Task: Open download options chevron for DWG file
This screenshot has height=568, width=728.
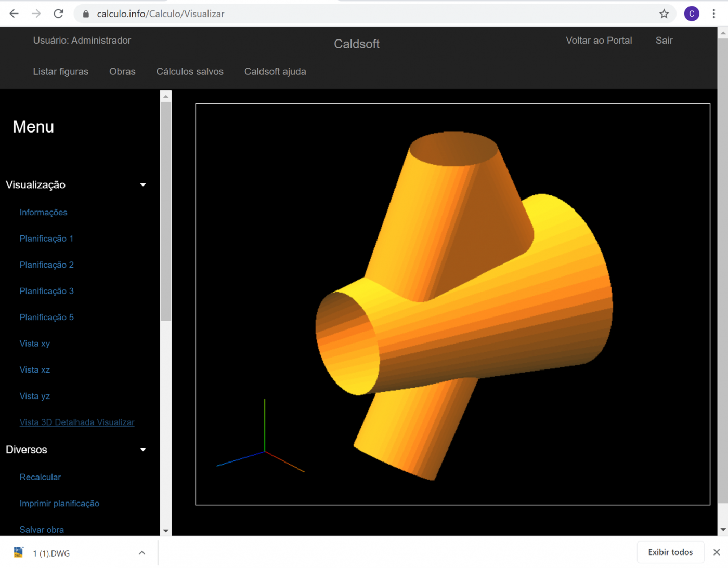Action: 142,553
